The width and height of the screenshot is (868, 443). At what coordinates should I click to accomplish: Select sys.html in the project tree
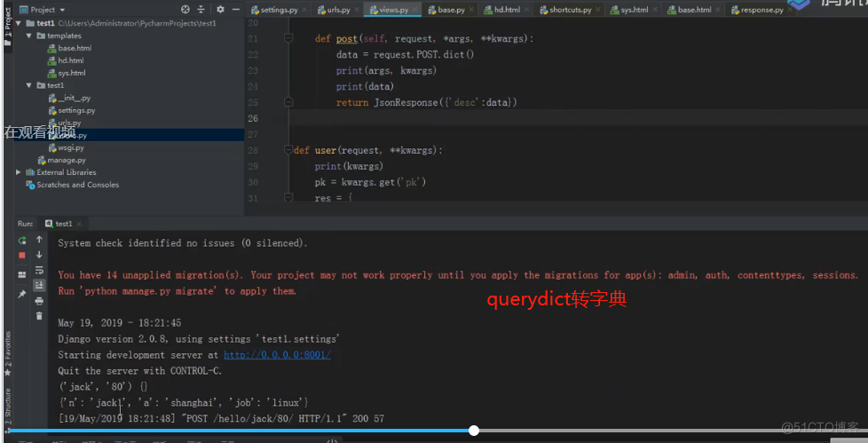click(67, 73)
